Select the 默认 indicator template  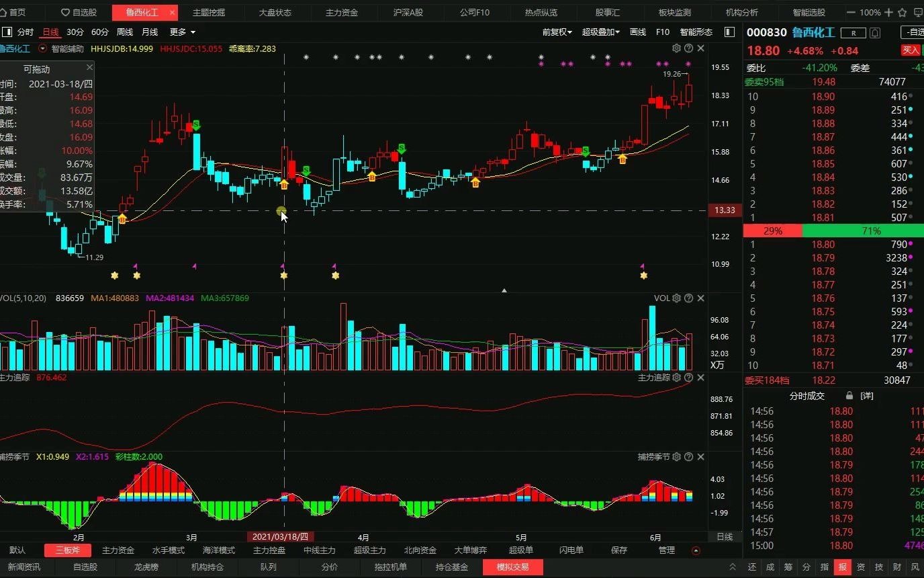17,550
